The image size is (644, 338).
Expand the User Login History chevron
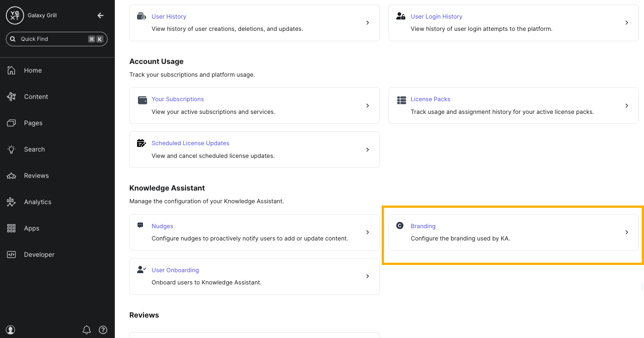[x=627, y=23]
